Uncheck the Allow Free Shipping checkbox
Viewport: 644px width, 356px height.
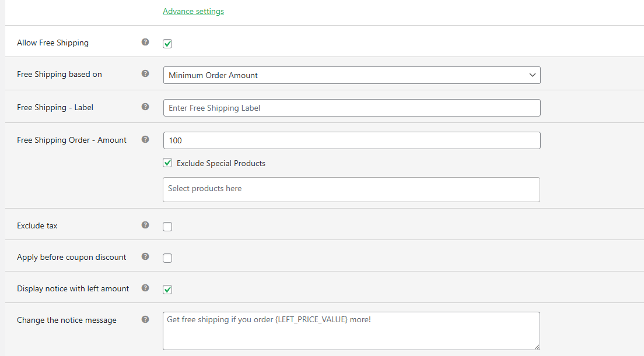coord(167,43)
